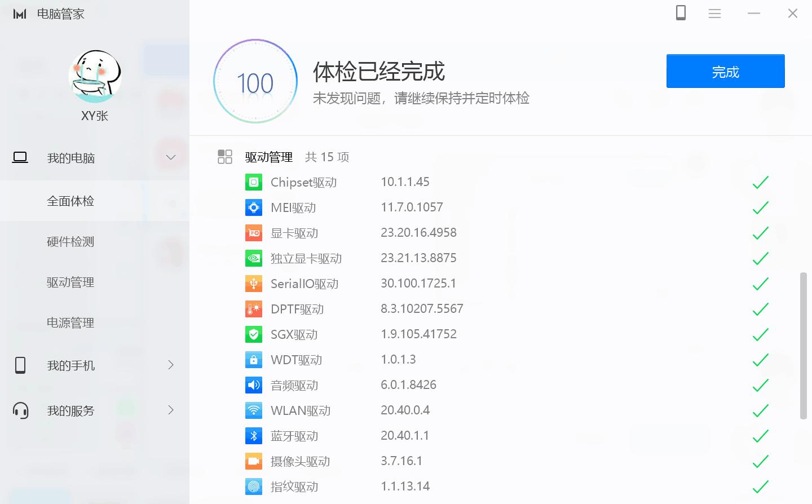812x504 pixels.
Task: Click the XY张 profile avatar
Action: coord(95,77)
